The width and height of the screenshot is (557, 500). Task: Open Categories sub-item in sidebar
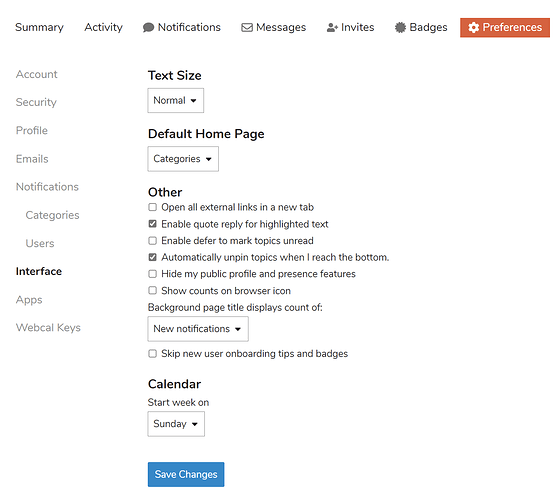coord(53,215)
